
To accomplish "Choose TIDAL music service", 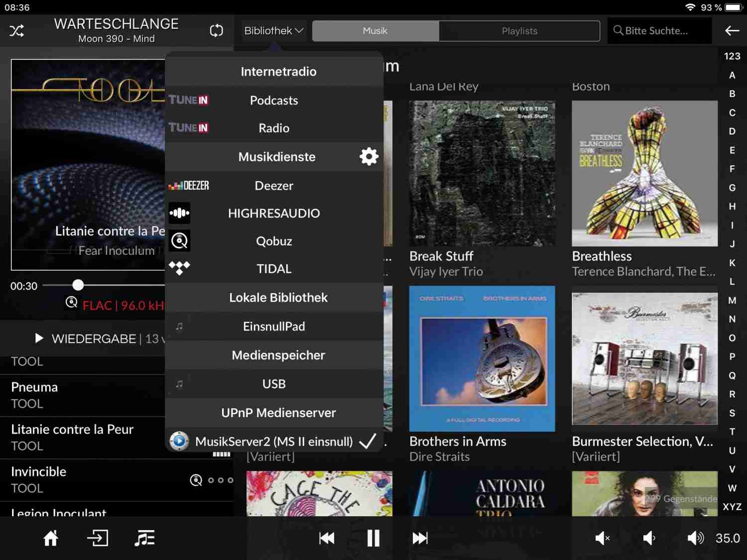I will point(274,269).
